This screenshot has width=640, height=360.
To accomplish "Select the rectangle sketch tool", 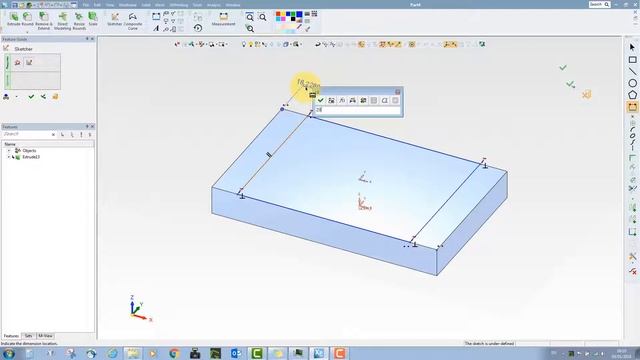I will [632, 60].
